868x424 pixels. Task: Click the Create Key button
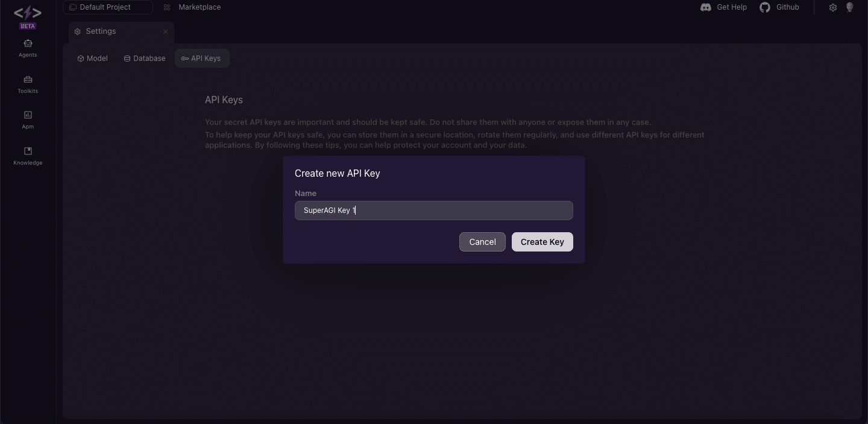pyautogui.click(x=542, y=242)
